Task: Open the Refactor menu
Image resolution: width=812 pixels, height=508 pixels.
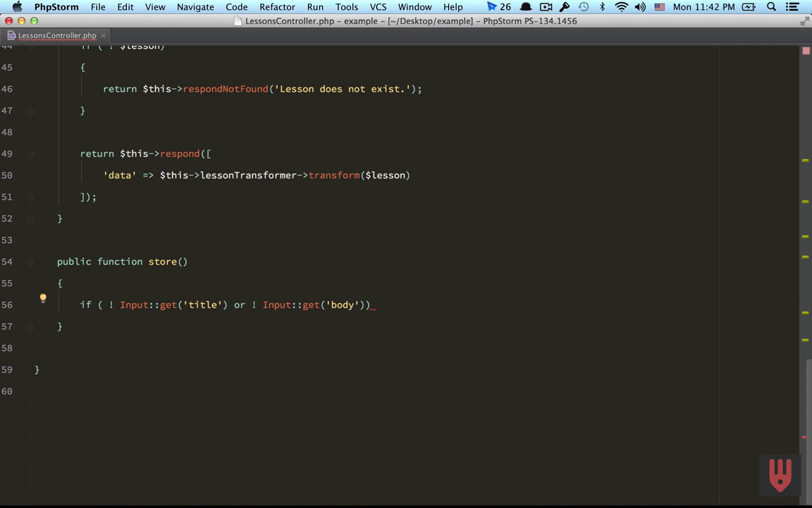Action: click(277, 7)
